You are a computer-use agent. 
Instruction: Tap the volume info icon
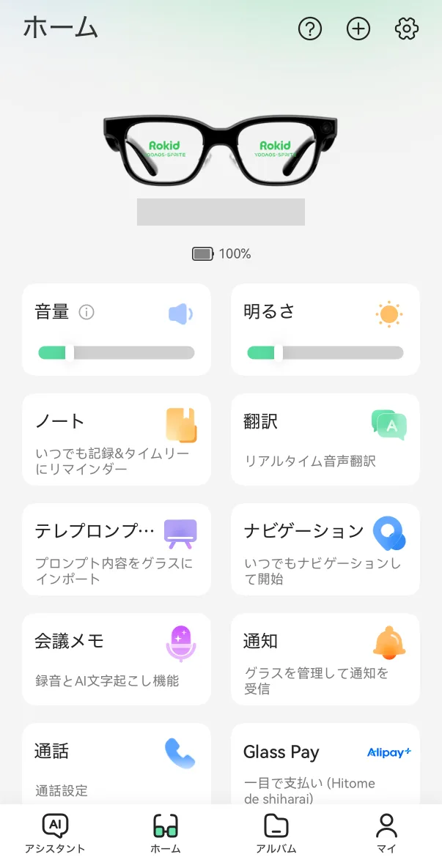click(x=86, y=313)
